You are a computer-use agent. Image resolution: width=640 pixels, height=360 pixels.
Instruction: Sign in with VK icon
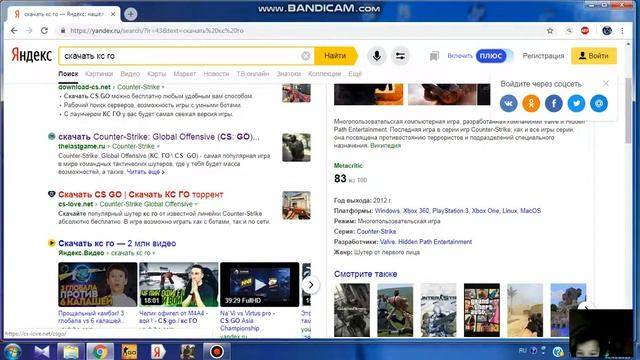click(x=509, y=103)
